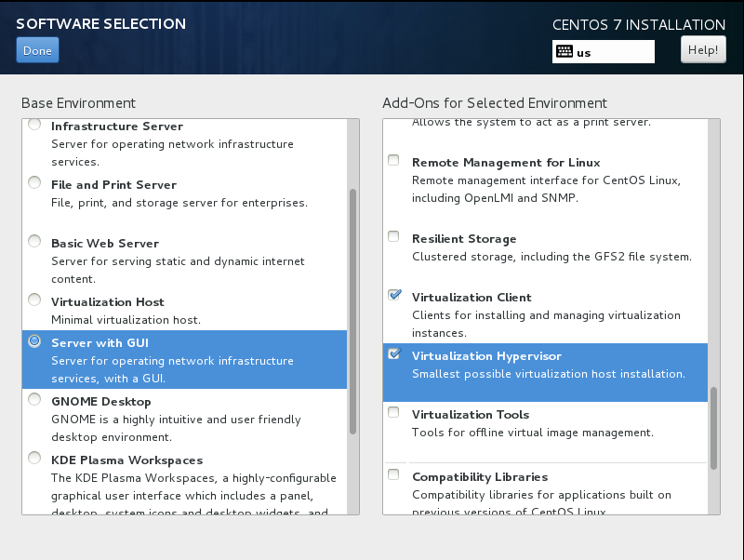Click the Base Environment list scrollbar thumb
This screenshot has width=744, height=560.
352,312
